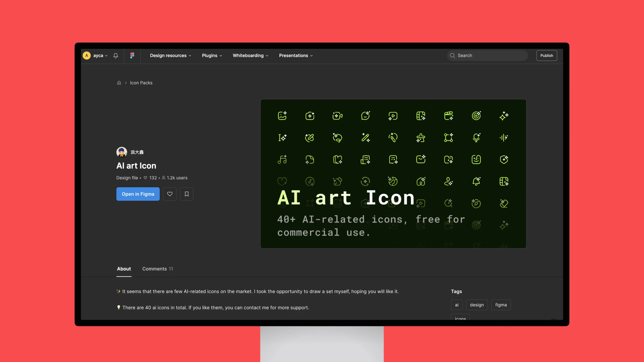Viewport: 644px width, 362px height.
Task: Select the AI magic wand icon
Action: pos(365,137)
